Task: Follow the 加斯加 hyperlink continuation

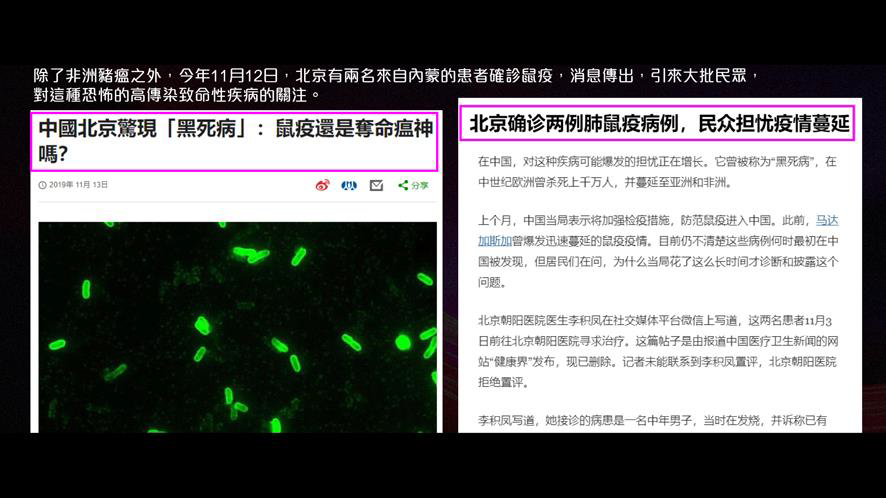Action: coord(495,241)
